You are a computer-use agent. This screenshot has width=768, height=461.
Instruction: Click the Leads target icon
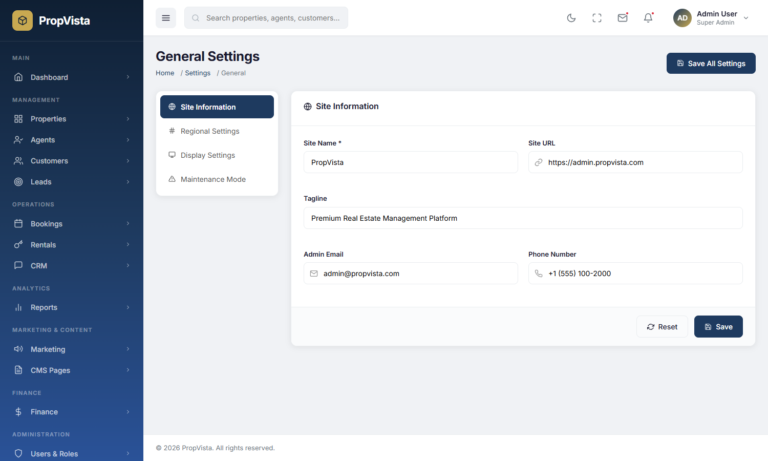[18, 182]
